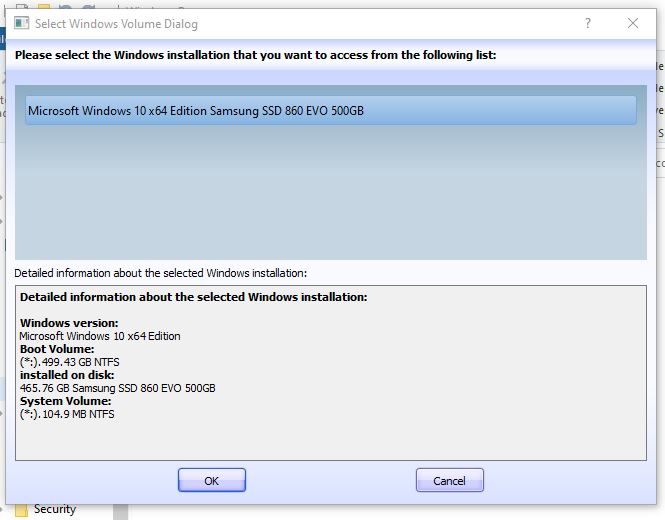Click the 'Windows version:' label
The height and width of the screenshot is (520, 665).
[x=69, y=323]
